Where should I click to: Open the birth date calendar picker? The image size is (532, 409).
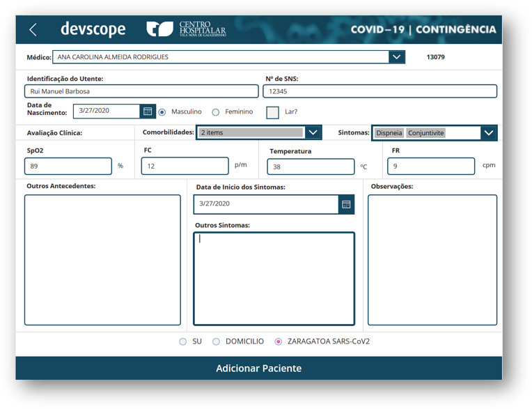point(148,111)
